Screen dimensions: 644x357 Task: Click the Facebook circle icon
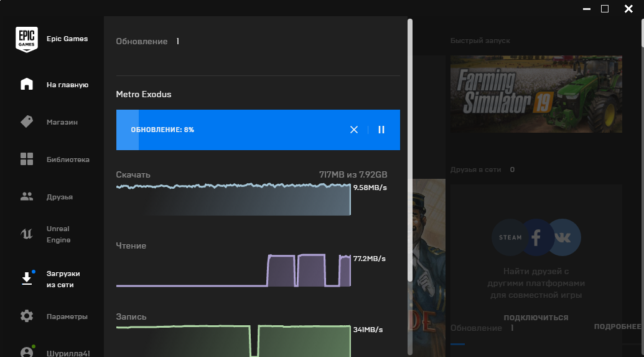[x=536, y=237]
